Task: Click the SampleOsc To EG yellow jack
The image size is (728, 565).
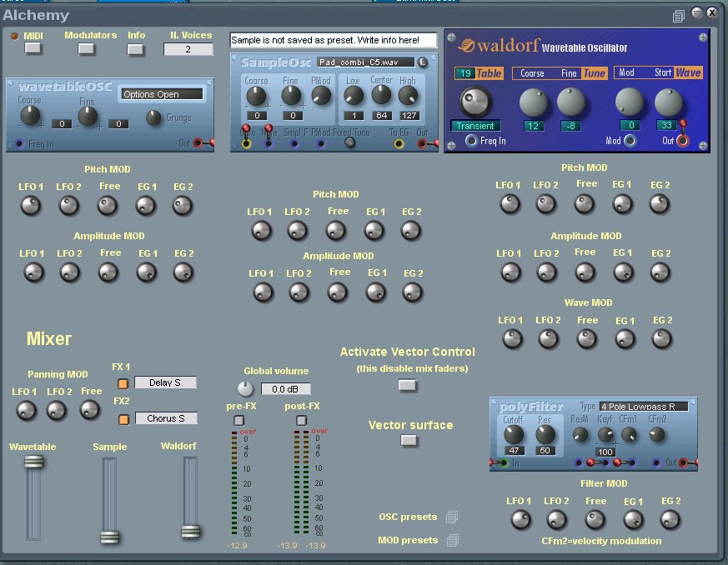Action: [399, 144]
